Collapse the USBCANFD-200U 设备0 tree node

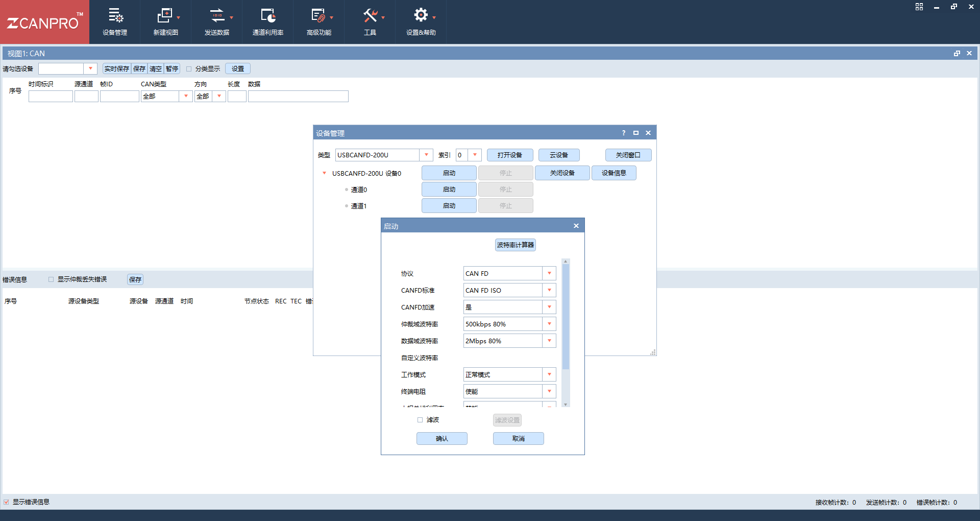(324, 173)
